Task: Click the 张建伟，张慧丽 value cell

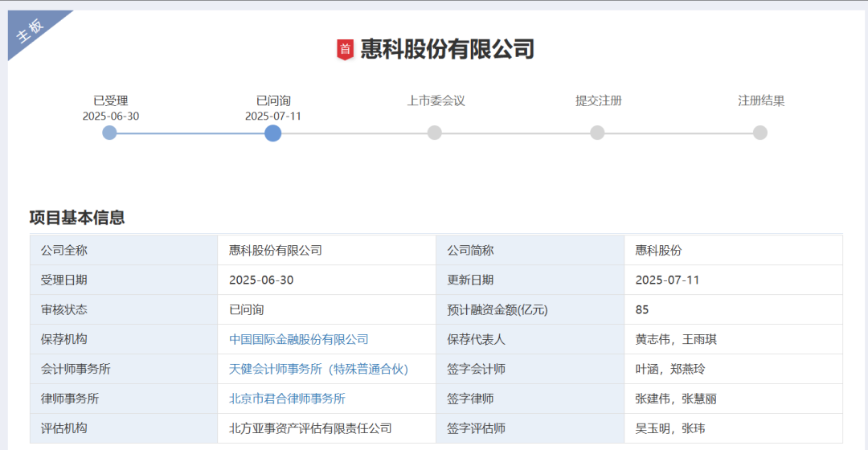Action: point(734,399)
